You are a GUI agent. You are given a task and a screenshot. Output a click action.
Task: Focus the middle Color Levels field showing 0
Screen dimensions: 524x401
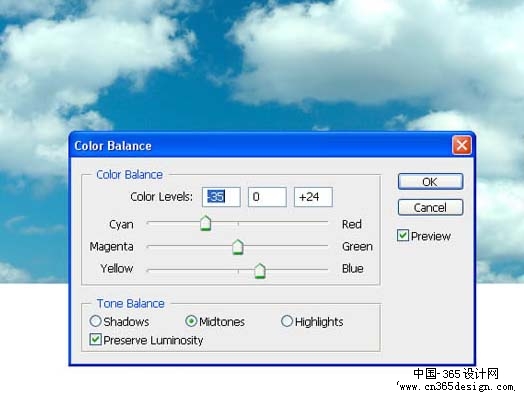pyautogui.click(x=267, y=197)
